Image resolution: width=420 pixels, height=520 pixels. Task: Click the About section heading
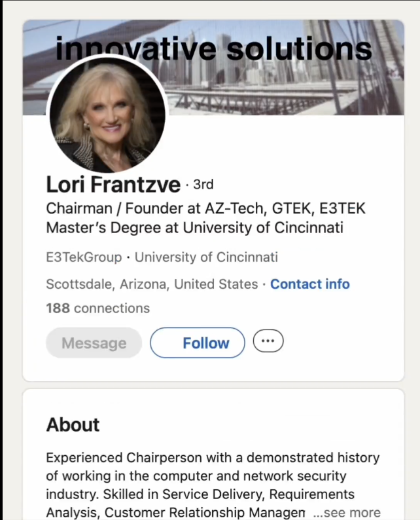[73, 424]
